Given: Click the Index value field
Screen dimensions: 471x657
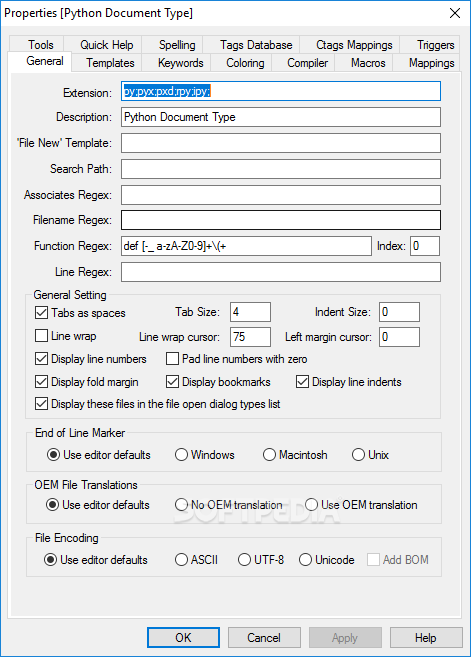Looking at the screenshot, I should (425, 246).
